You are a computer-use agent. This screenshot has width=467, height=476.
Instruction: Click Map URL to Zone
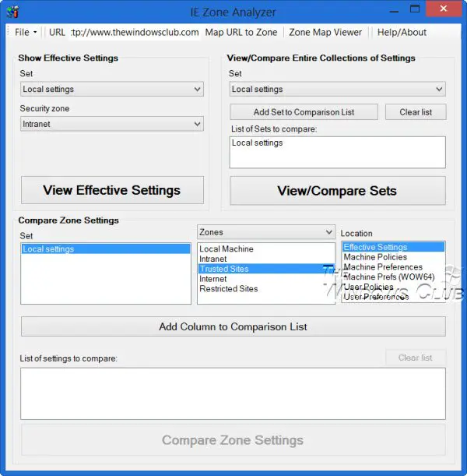tap(241, 32)
